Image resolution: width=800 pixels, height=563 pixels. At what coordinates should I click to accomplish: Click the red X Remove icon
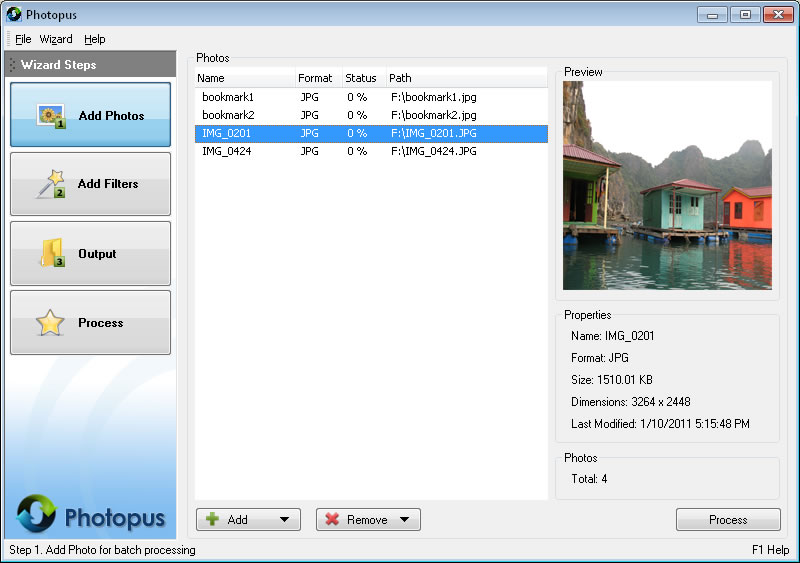(x=332, y=520)
